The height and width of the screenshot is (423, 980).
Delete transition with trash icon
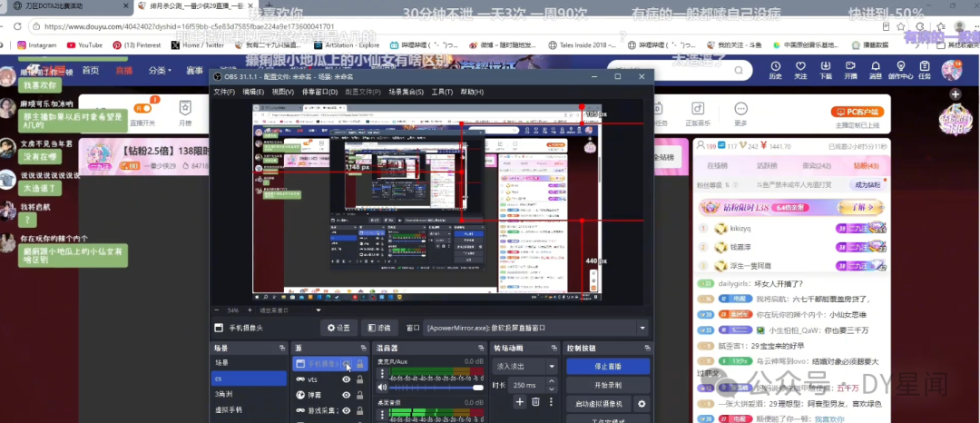(x=535, y=402)
